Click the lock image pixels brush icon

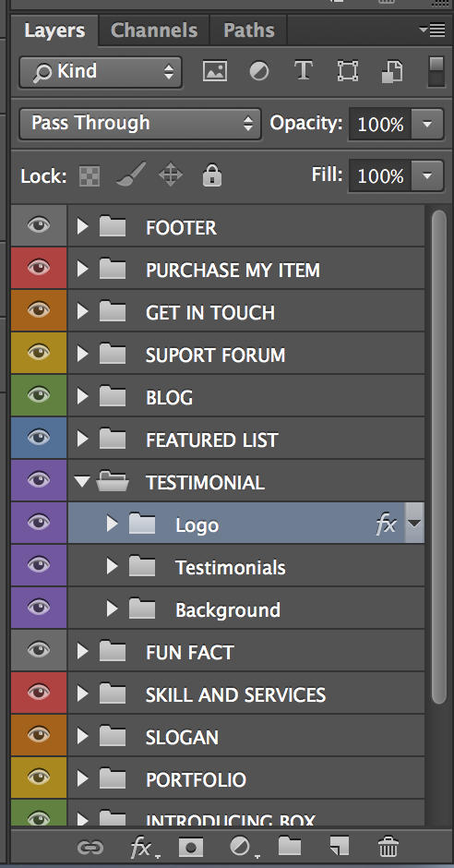(131, 175)
